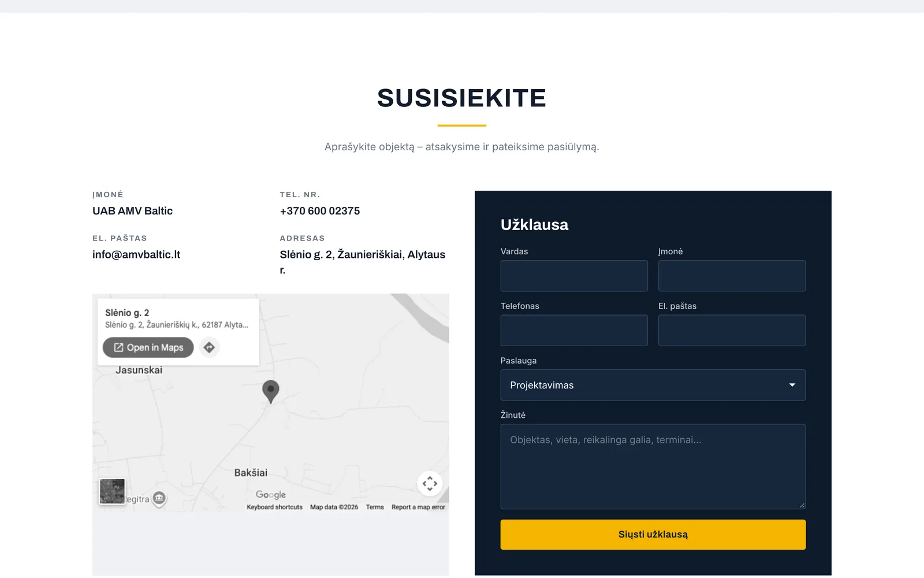This screenshot has height=578, width=924.
Task: Click the Bakšiai label on the map
Action: coord(251,473)
